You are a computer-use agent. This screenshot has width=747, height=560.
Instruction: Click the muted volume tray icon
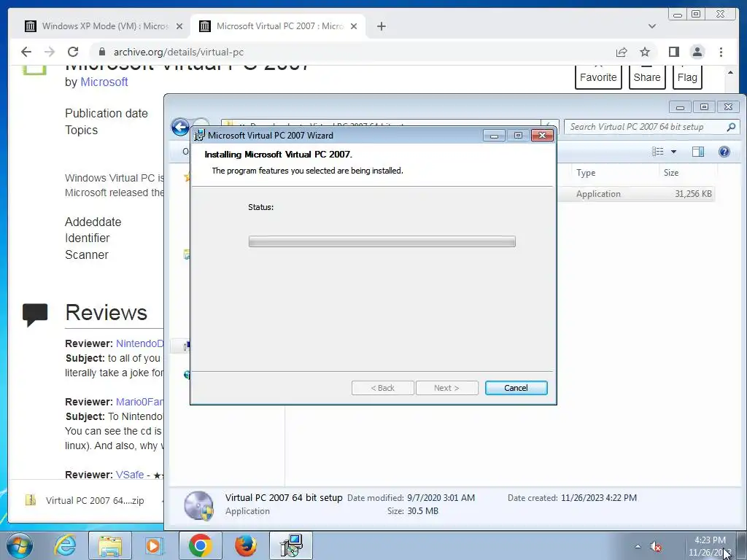pos(656,546)
